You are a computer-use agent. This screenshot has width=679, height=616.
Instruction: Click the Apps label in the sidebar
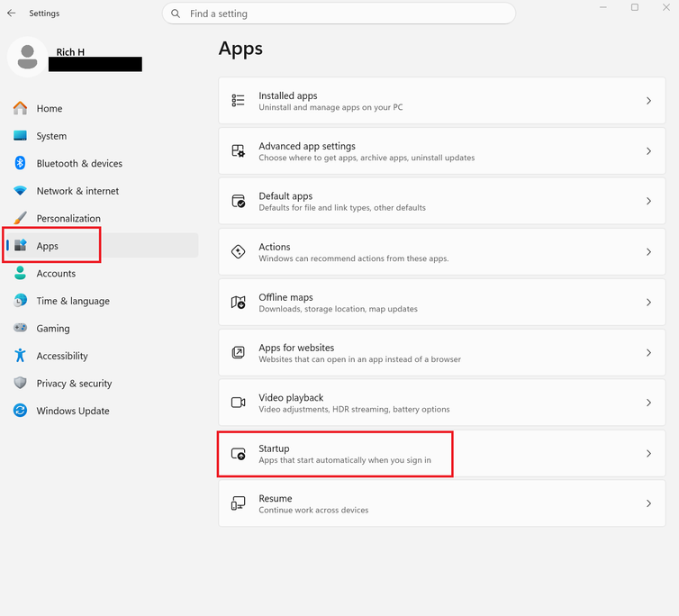[x=47, y=246]
